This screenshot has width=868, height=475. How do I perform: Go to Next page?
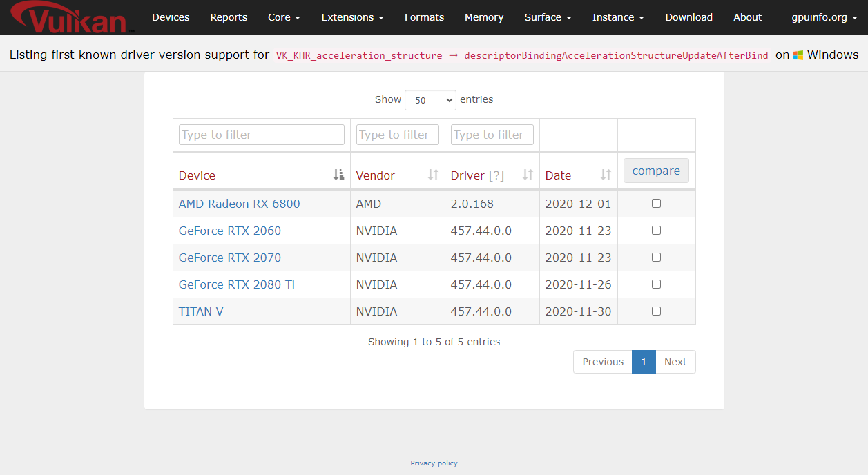click(675, 362)
